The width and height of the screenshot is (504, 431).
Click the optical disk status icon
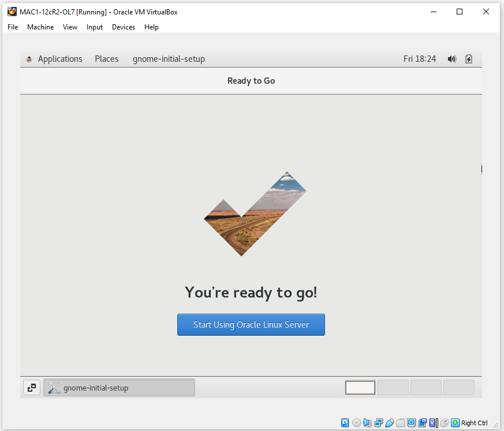[x=356, y=423]
